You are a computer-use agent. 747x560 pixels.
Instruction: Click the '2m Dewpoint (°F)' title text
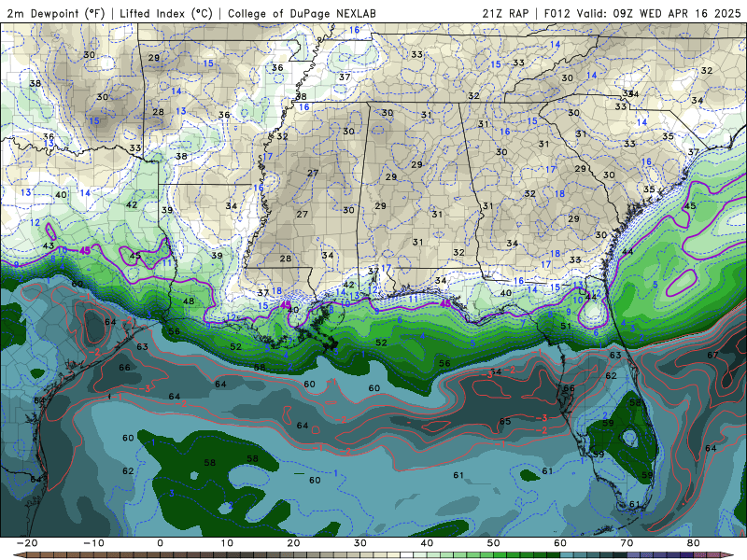(56, 13)
